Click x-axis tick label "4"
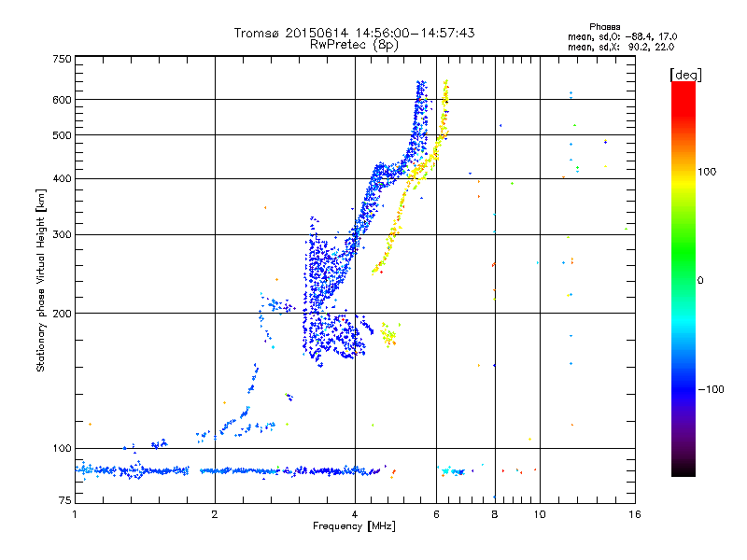 pos(355,514)
